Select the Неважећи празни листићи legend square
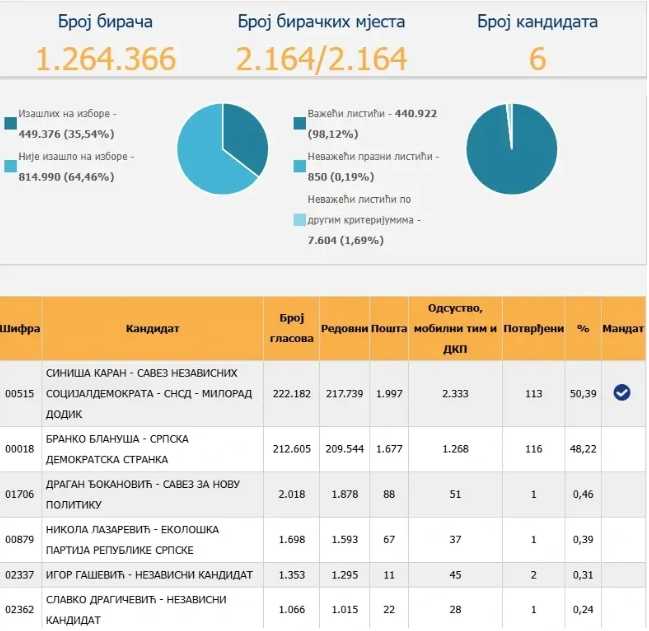This screenshot has width=649, height=631. pyautogui.click(x=300, y=164)
